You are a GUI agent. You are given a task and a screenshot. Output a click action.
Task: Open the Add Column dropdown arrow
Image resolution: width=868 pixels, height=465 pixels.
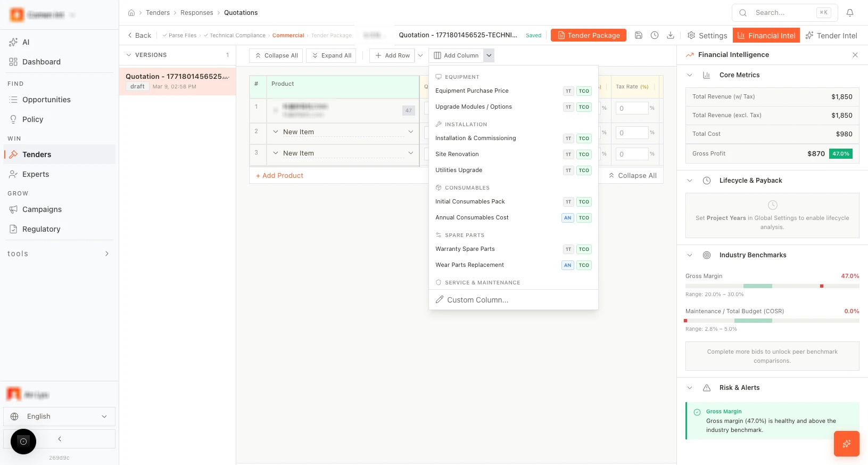pyautogui.click(x=489, y=55)
